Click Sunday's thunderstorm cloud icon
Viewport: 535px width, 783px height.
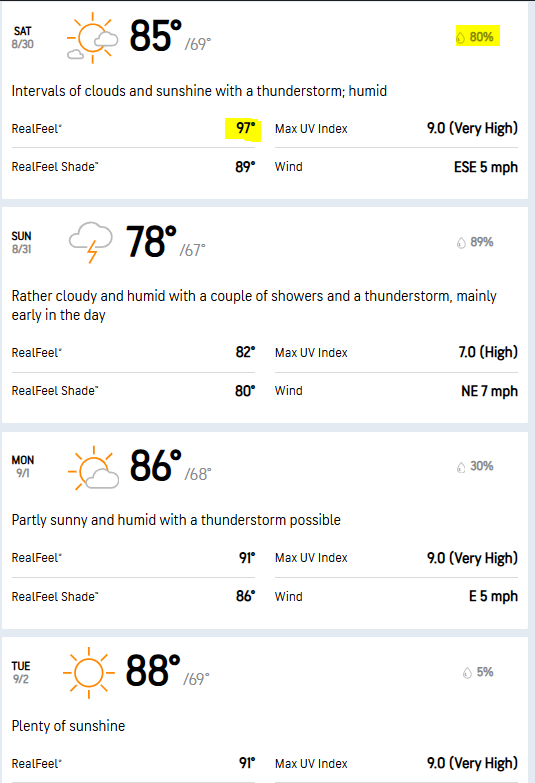[91, 242]
